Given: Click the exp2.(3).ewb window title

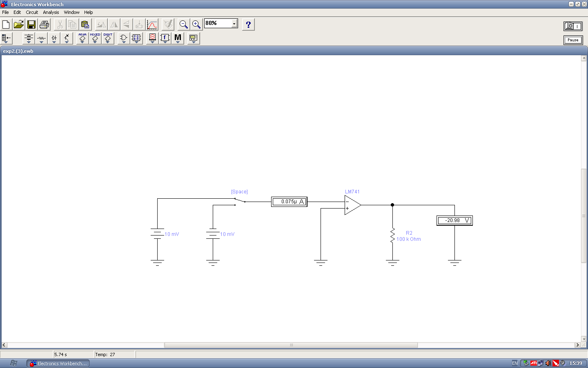Looking at the screenshot, I should (x=18, y=51).
